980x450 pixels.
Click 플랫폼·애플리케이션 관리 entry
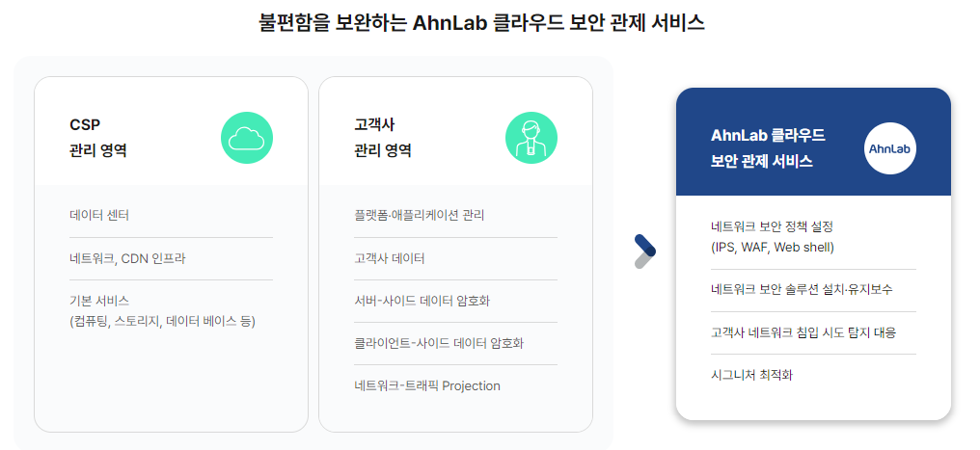pos(419,215)
